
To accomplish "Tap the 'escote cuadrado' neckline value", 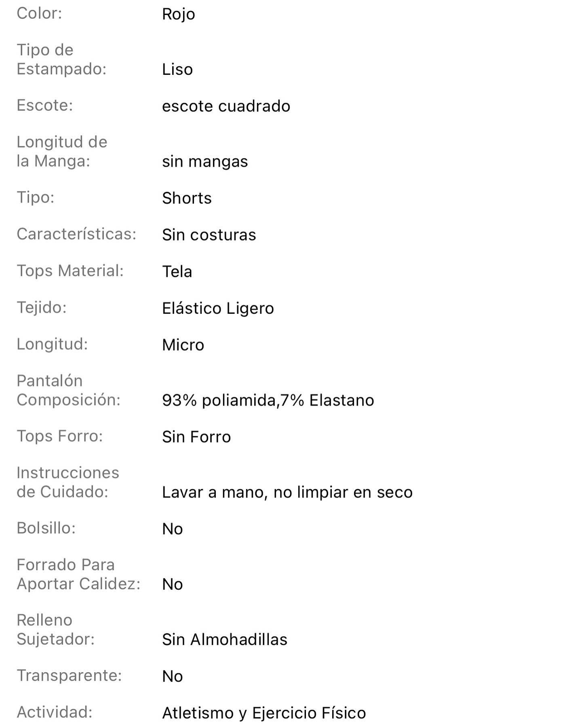I will (x=226, y=106).
